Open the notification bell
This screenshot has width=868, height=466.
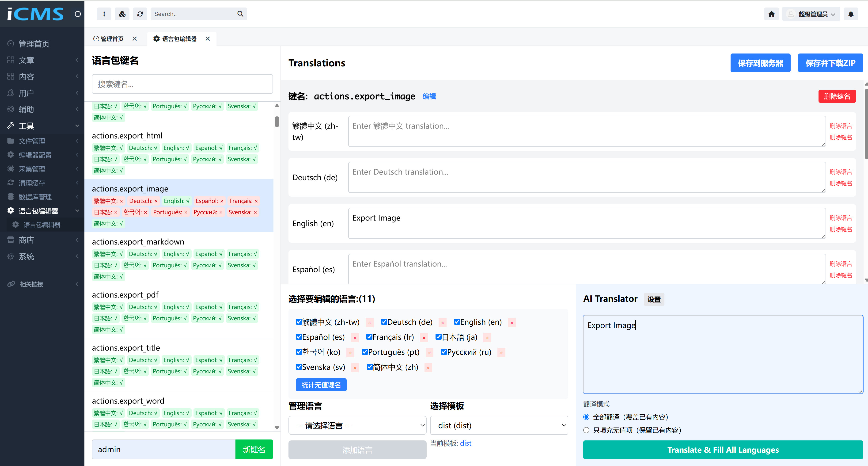(850, 14)
